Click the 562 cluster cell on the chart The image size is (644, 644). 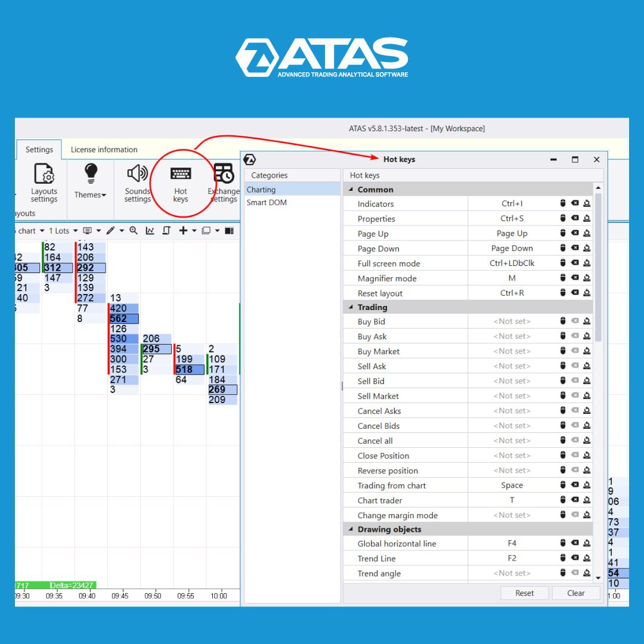[x=123, y=318]
